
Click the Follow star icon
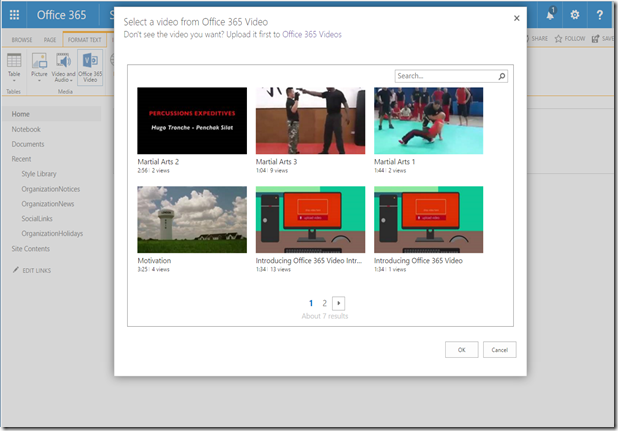click(558, 39)
